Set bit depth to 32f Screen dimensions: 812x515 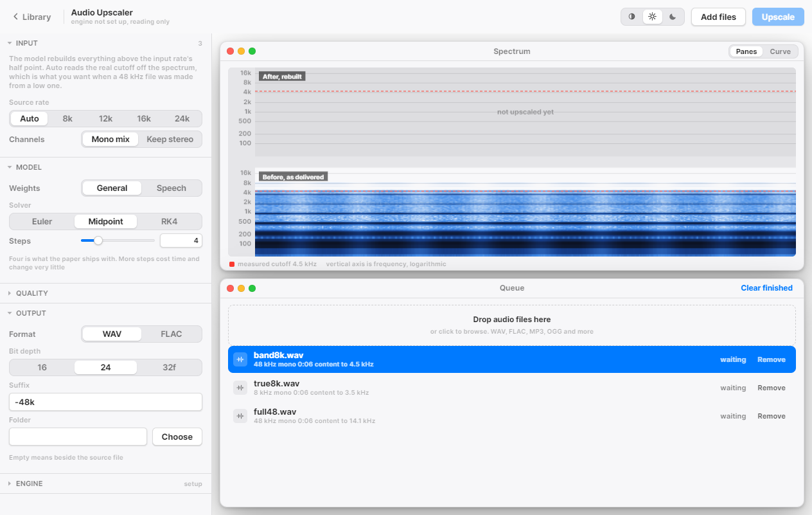tap(170, 368)
